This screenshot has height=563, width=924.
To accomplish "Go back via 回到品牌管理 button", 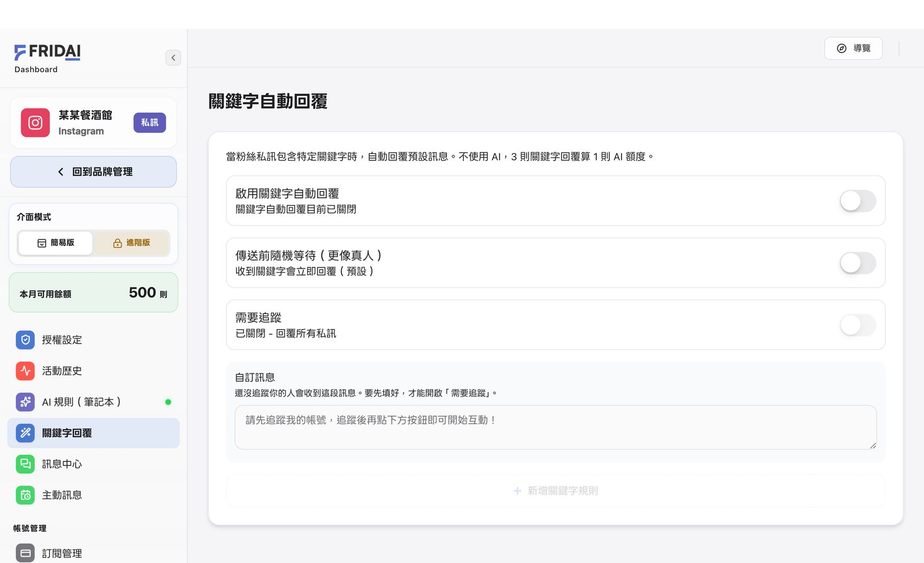I will point(94,171).
